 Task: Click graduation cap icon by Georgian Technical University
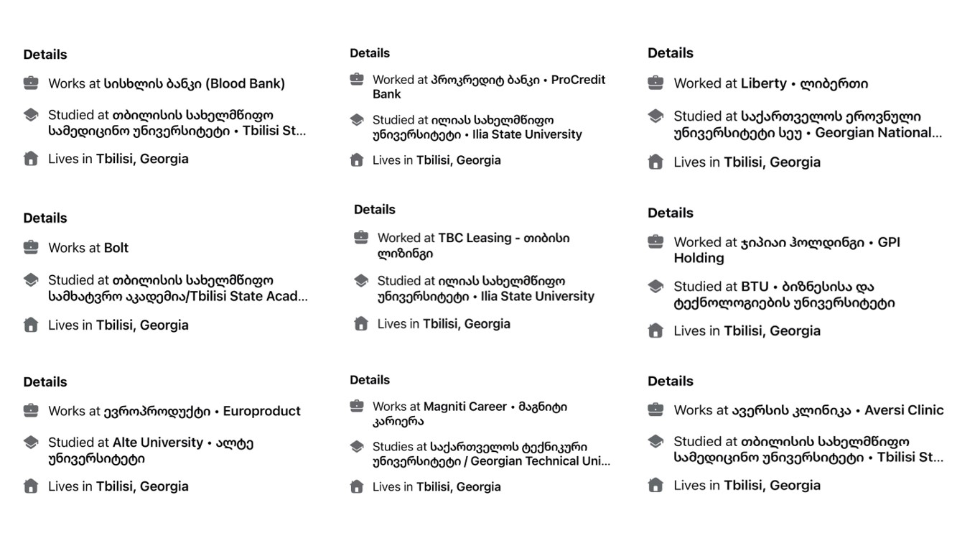[357, 446]
